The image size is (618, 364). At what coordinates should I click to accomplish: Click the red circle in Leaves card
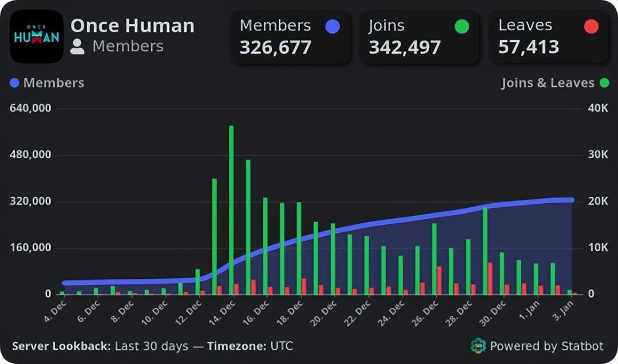pos(591,26)
